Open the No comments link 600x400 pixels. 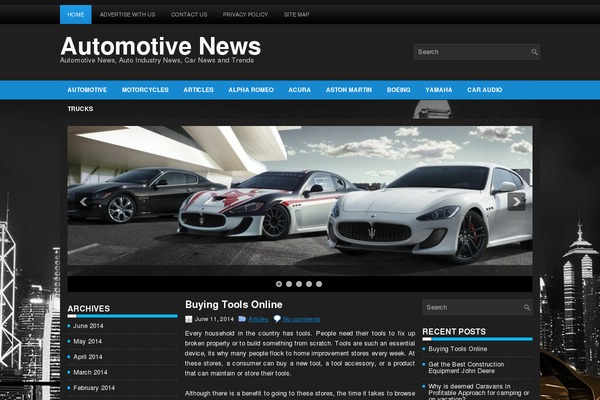tap(302, 319)
